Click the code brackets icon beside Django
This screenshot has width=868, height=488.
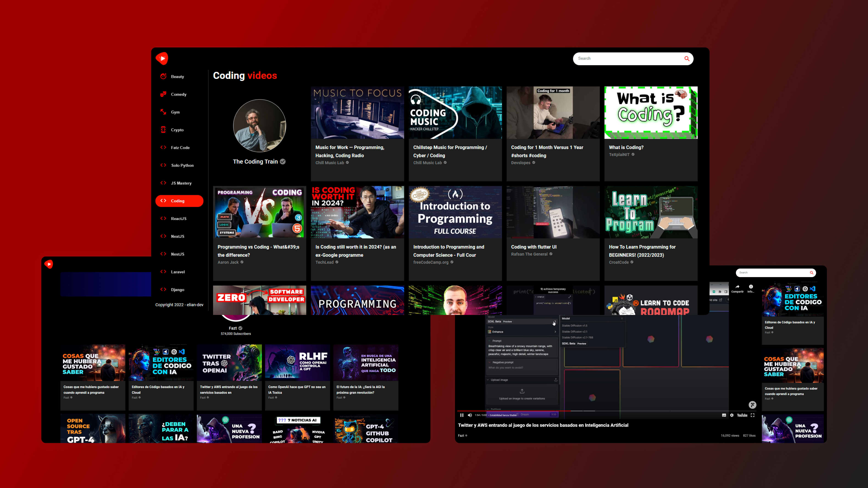pos(164,289)
